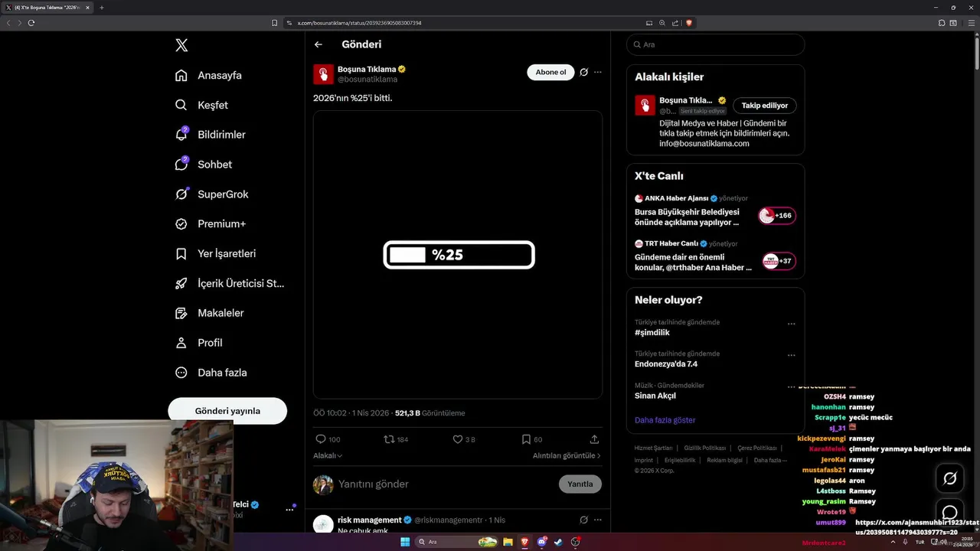
Task: Open the floating Grok button
Action: pyautogui.click(x=950, y=478)
